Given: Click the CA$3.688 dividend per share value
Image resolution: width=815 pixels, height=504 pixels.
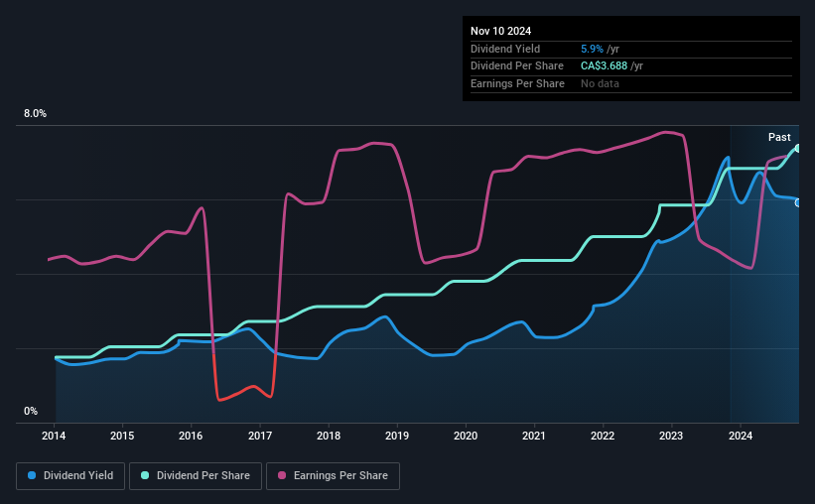Looking at the screenshot, I should pos(604,66).
